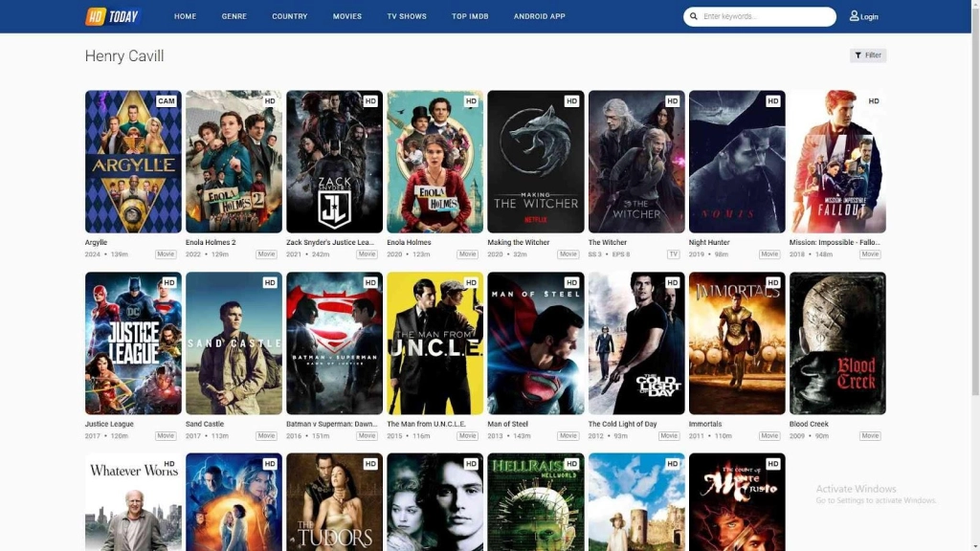Open the Whatever Works poster
This screenshot has width=980, height=551.
click(x=133, y=501)
